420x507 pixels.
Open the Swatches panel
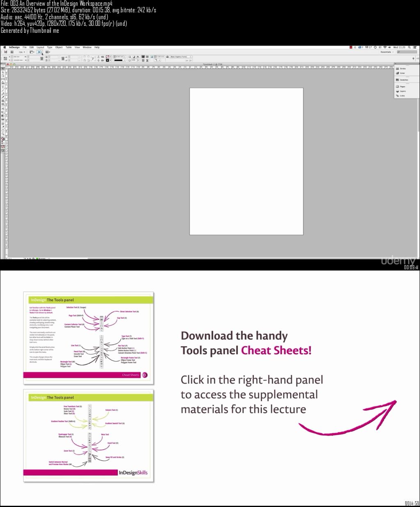pyautogui.click(x=403, y=80)
